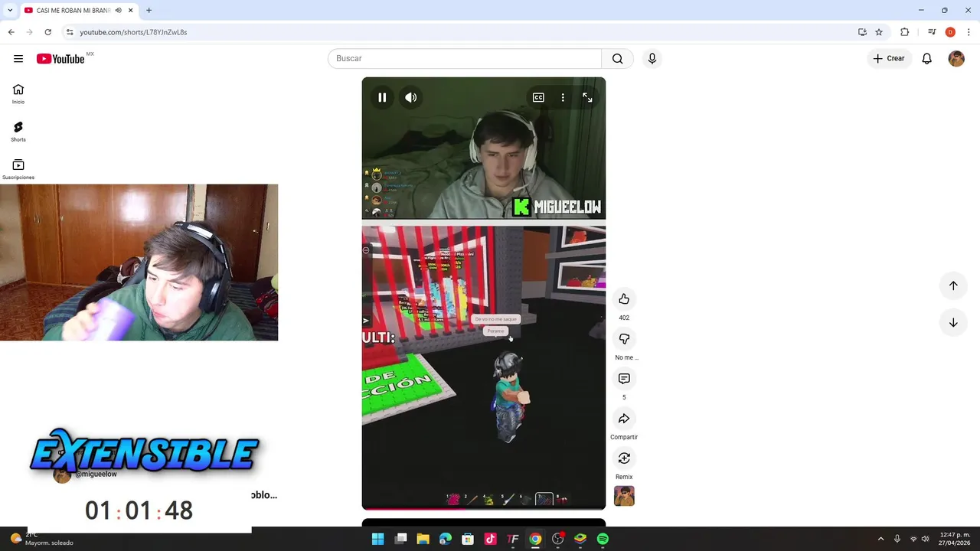Open YouTube notifications bell

tap(926, 58)
